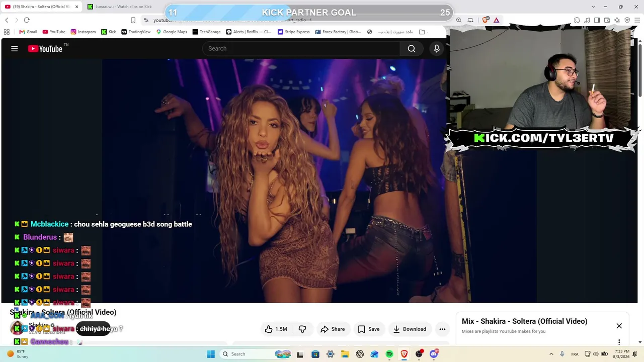Open the clock and calendar flyout
This screenshot has width=644, height=362.
click(x=622, y=354)
